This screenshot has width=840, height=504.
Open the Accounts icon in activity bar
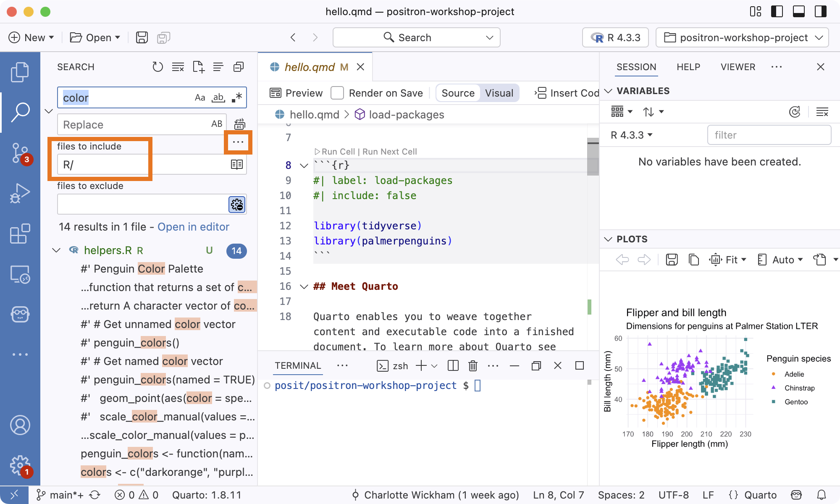(20, 425)
